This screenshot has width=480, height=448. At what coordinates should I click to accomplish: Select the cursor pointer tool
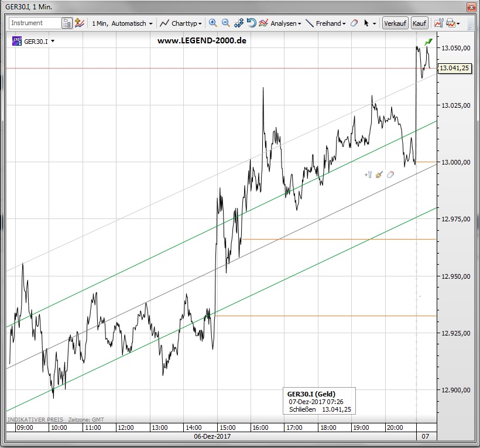pos(366,23)
